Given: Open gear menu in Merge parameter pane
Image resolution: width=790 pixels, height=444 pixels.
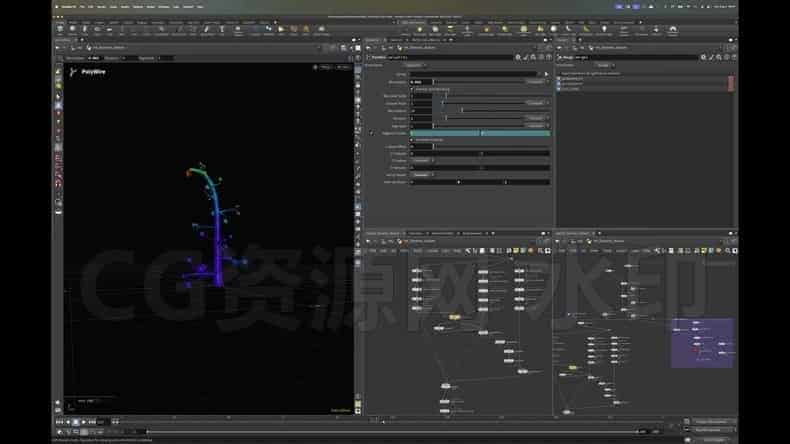Looking at the screenshot, I should click(703, 57).
